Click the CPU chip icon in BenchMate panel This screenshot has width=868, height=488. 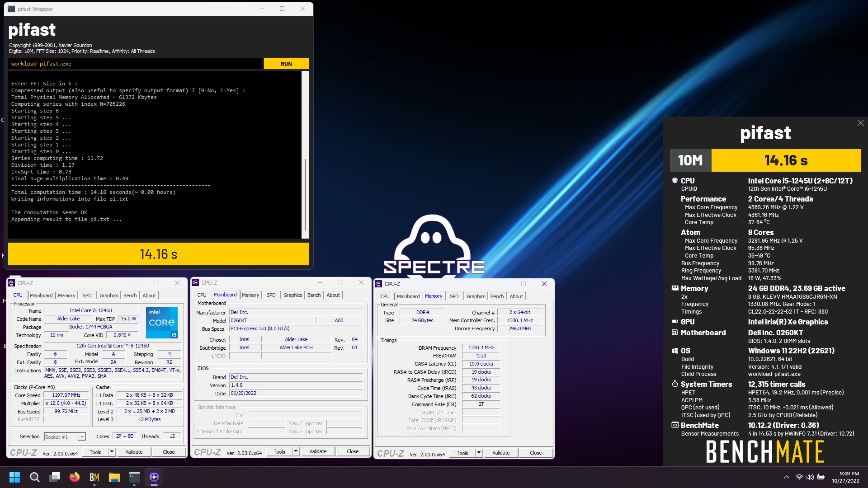[675, 180]
